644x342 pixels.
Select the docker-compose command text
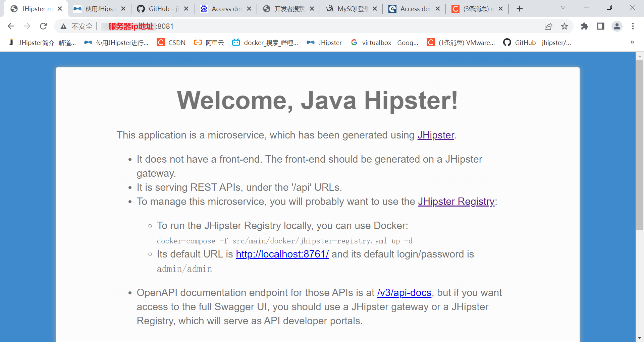click(x=285, y=241)
